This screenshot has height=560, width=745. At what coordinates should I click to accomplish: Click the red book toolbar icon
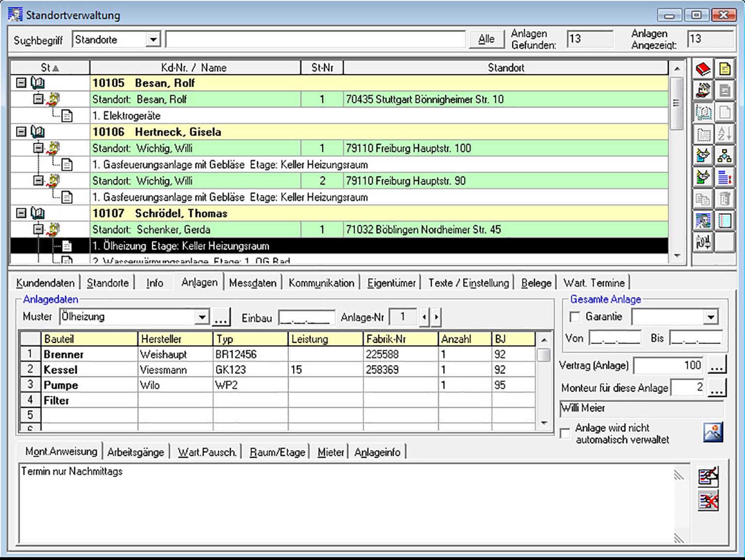tap(703, 69)
